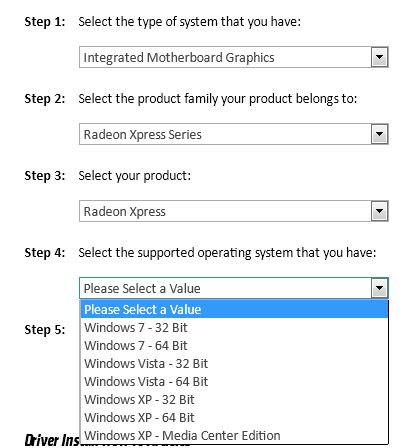Image resolution: width=414 pixels, height=448 pixels.
Task: Click highlighted Please Select a Value item
Action: pos(234,309)
